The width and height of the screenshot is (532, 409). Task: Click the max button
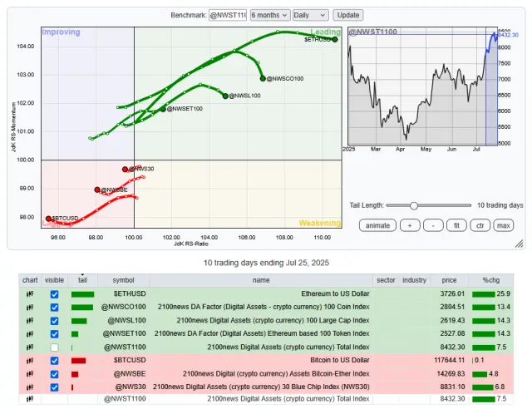[x=504, y=226]
